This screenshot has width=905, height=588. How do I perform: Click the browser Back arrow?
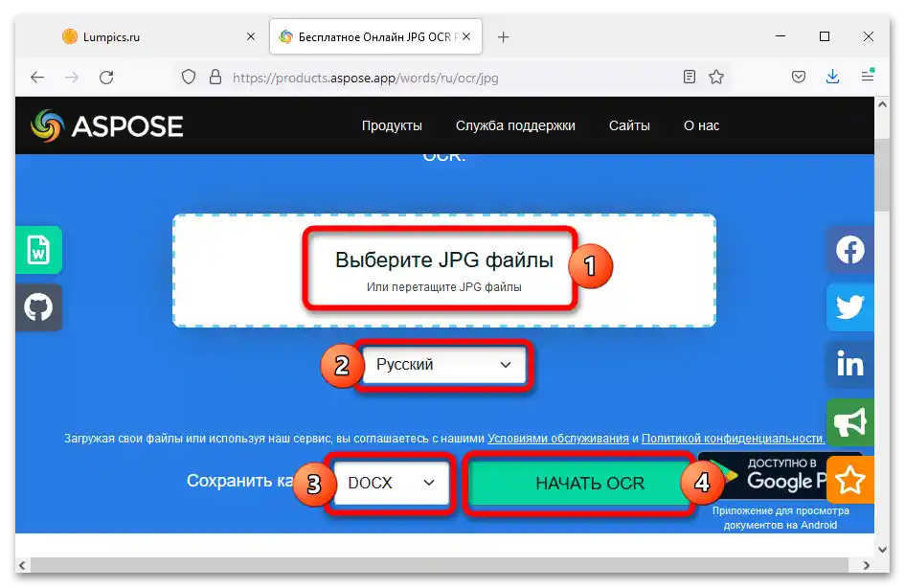click(x=37, y=78)
